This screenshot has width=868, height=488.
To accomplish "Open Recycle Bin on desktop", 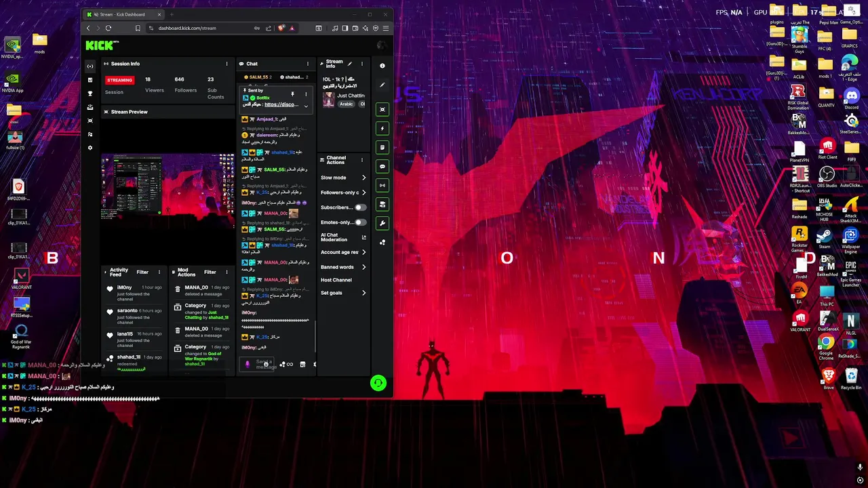I will [850, 379].
